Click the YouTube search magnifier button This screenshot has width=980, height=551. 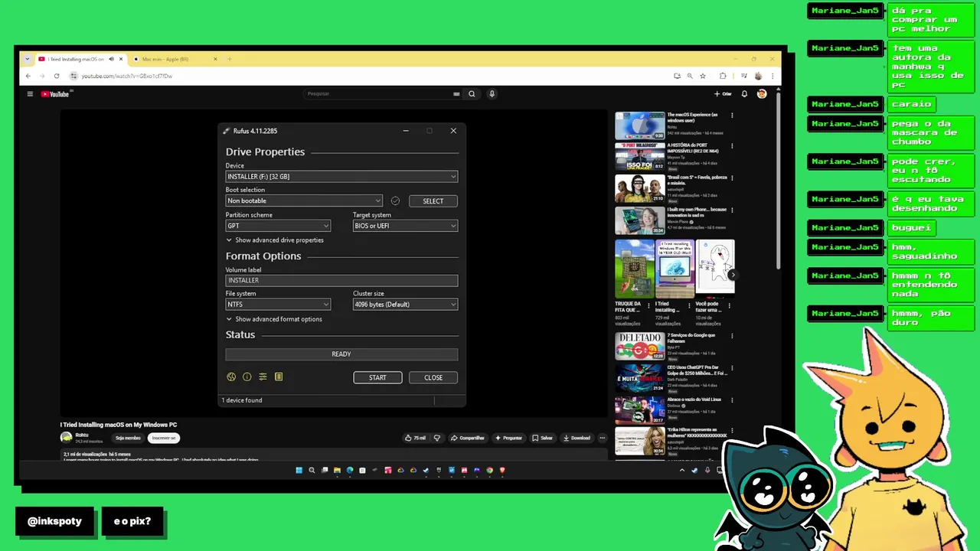(472, 94)
